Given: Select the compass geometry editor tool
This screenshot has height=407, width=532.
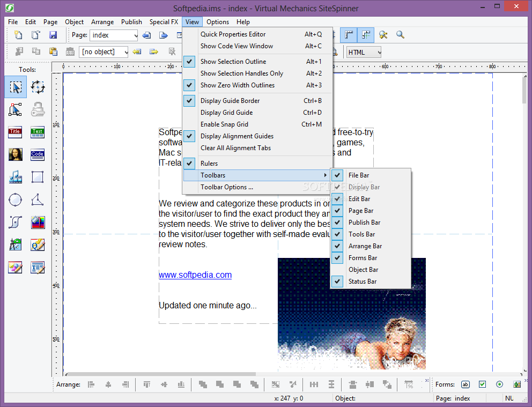Looking at the screenshot, I should click(x=16, y=245).
